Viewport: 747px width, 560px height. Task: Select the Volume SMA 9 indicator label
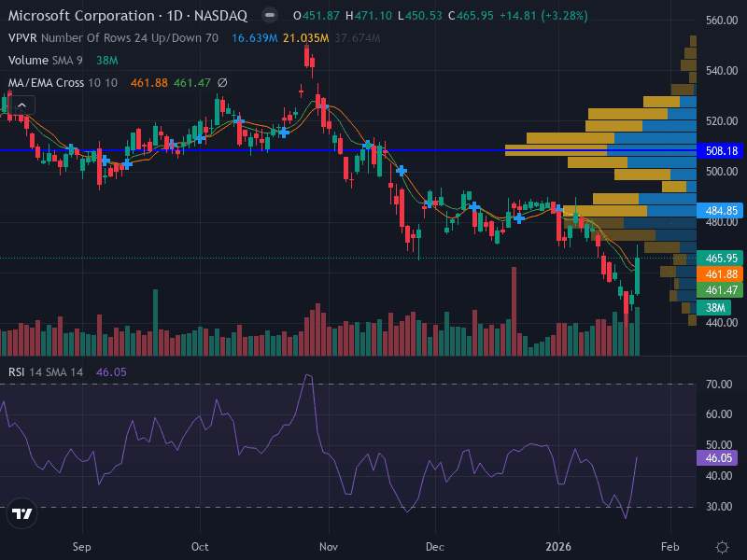pos(45,61)
